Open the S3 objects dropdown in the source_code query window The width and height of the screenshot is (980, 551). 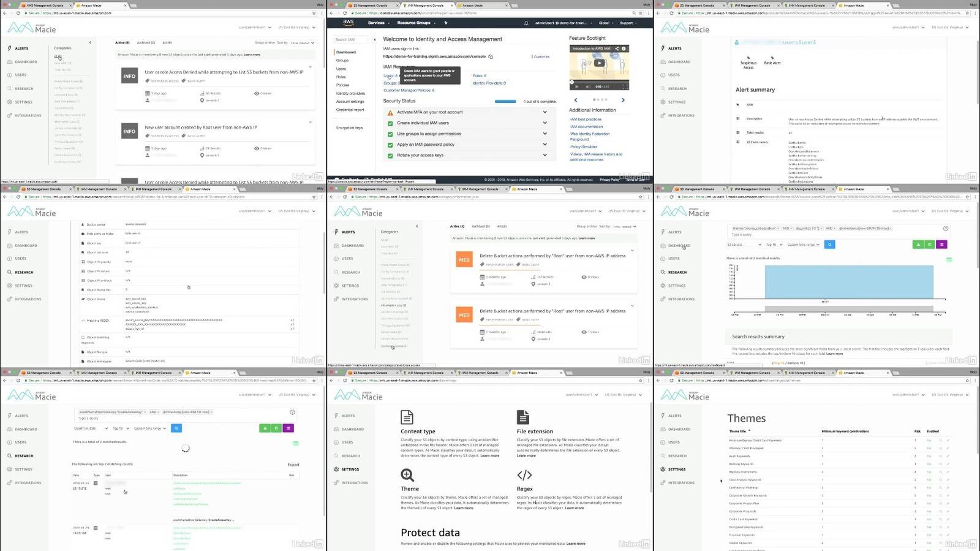click(x=744, y=245)
